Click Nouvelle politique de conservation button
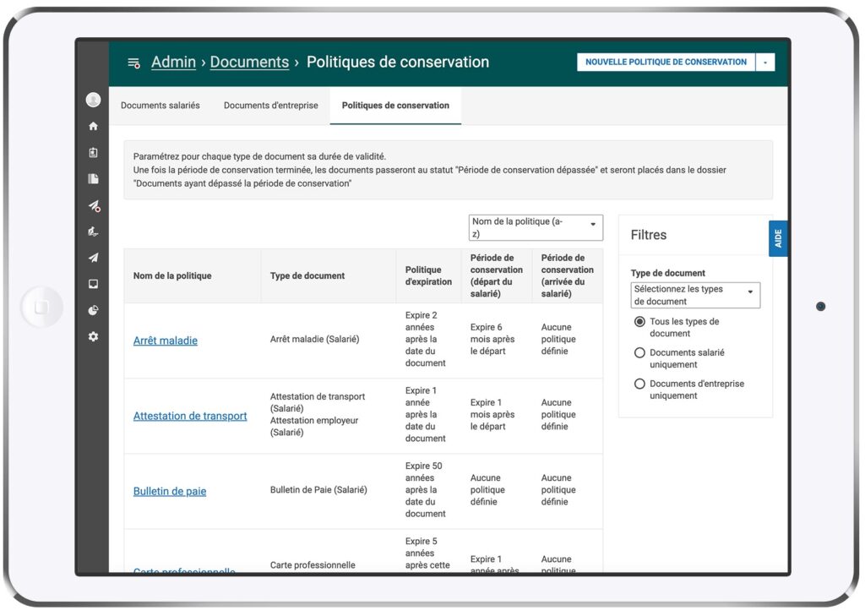The height and width of the screenshot is (616, 865). [x=666, y=63]
